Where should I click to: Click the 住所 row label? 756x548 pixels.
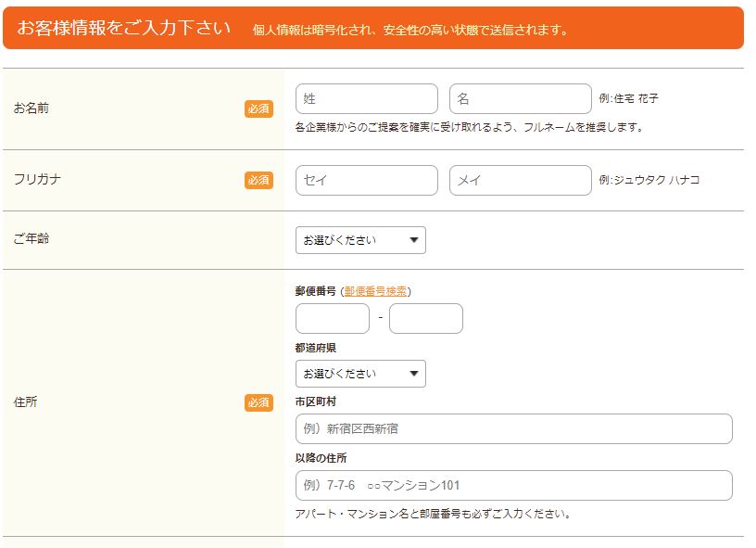click(x=26, y=402)
